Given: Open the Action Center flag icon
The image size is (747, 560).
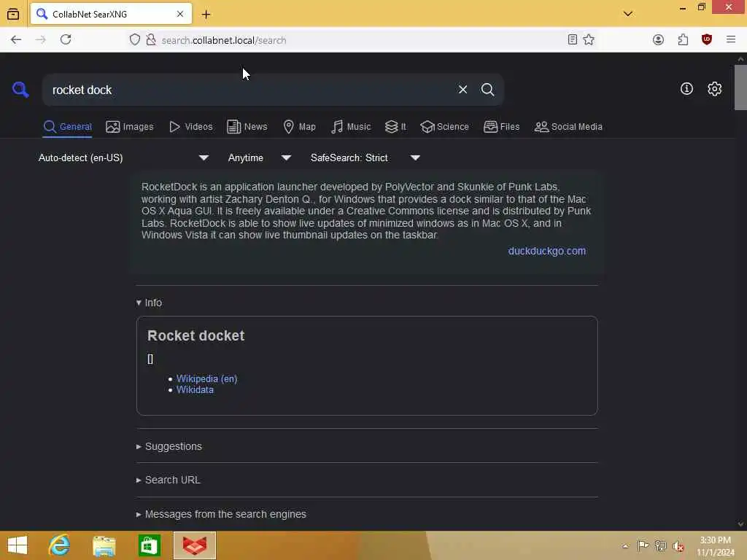Looking at the screenshot, I should [643, 545].
